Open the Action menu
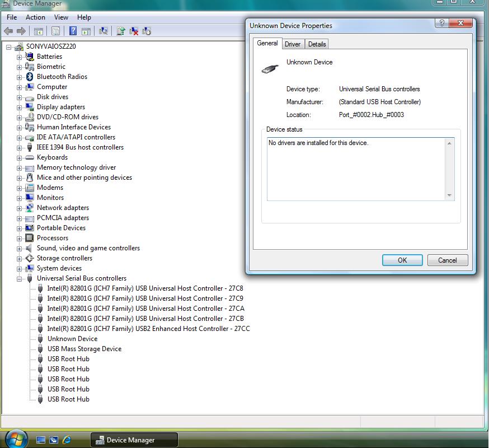Image resolution: width=489 pixels, height=448 pixels. pyautogui.click(x=35, y=17)
